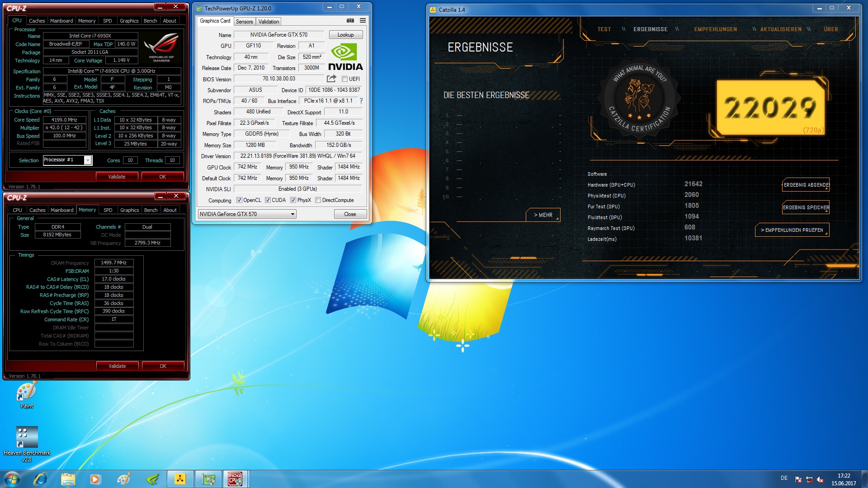This screenshot has height=488, width=868.
Task: Click ERGEBNIS ABSENDEN button
Action: [806, 185]
